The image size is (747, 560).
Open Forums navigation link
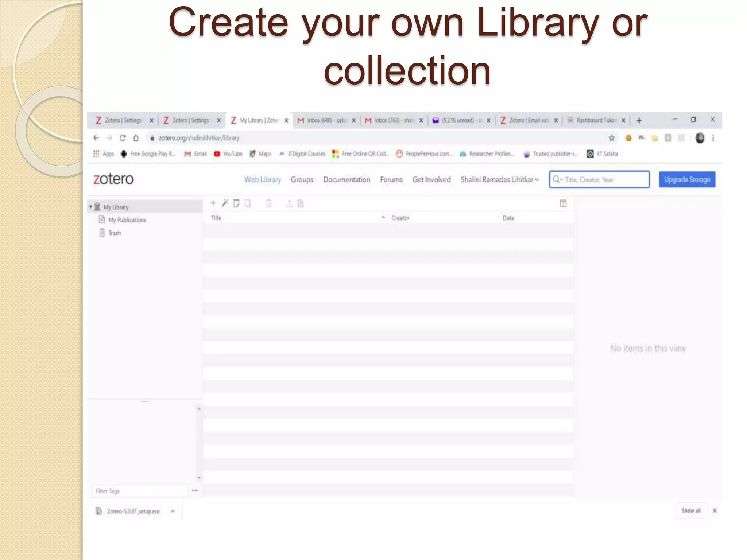click(x=391, y=179)
